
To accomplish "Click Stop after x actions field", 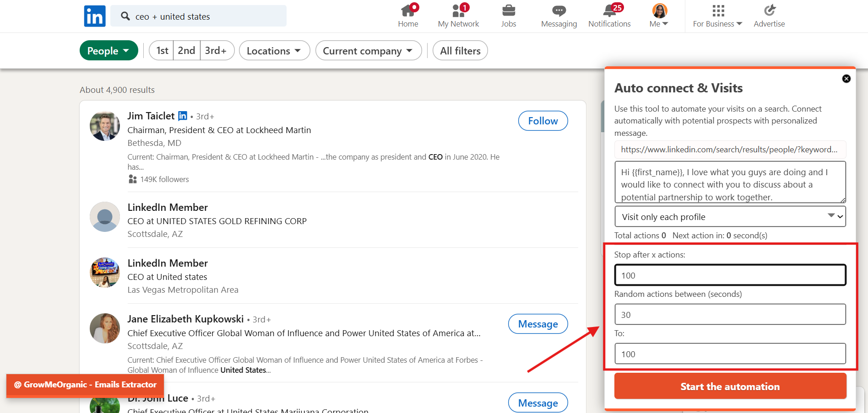I will pyautogui.click(x=730, y=275).
